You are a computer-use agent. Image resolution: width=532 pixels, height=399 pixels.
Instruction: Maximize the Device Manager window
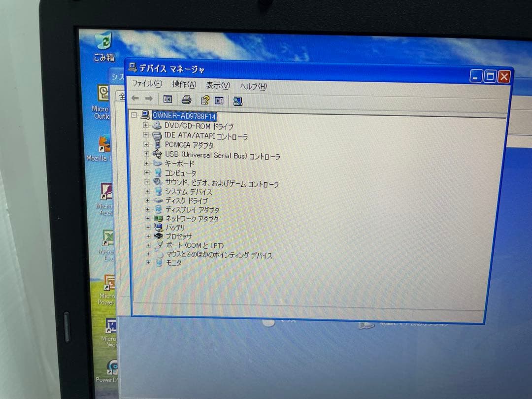click(x=490, y=76)
